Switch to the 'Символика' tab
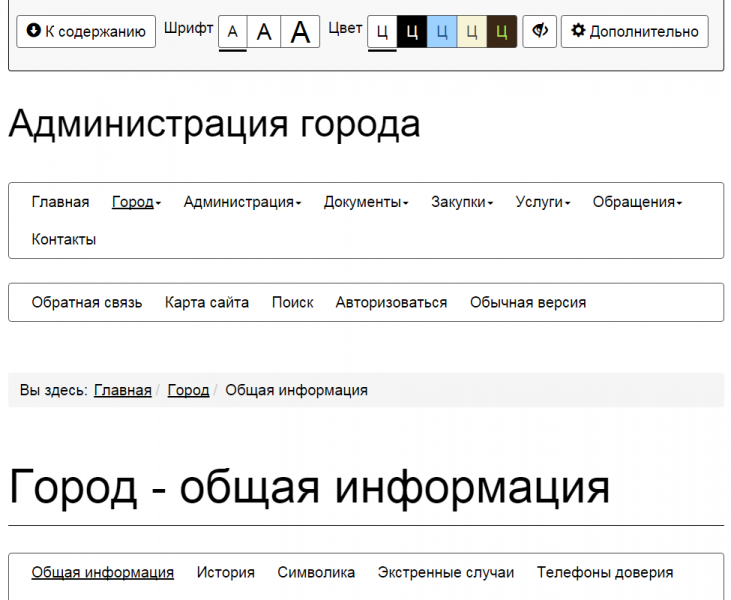Screen dimensions: 731x600 point(316,572)
